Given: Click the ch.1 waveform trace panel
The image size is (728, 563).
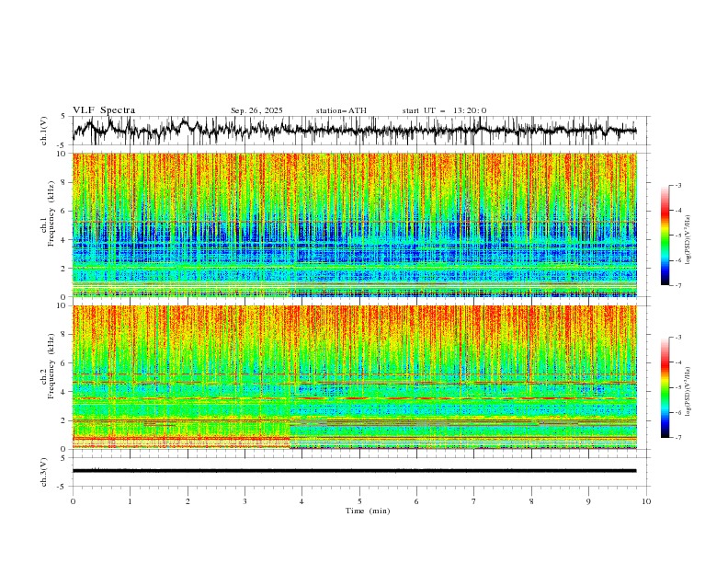Looking at the screenshot, I should 360,131.
